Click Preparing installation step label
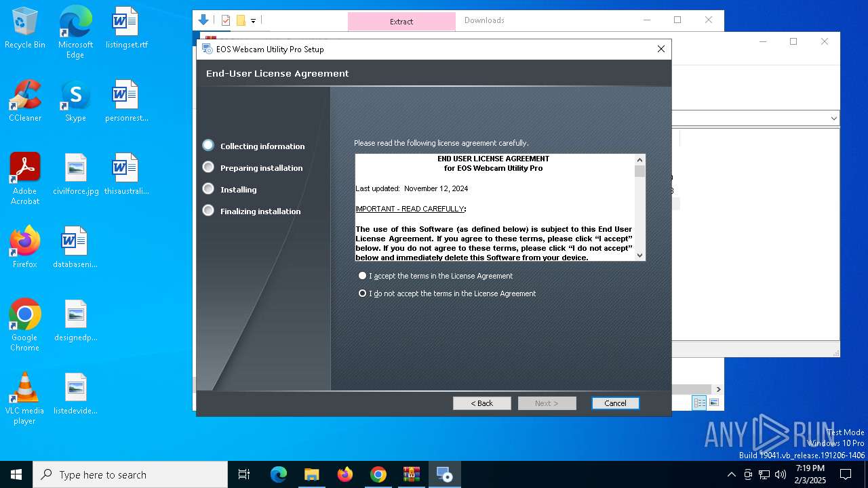This screenshot has width=868, height=488. point(261,168)
